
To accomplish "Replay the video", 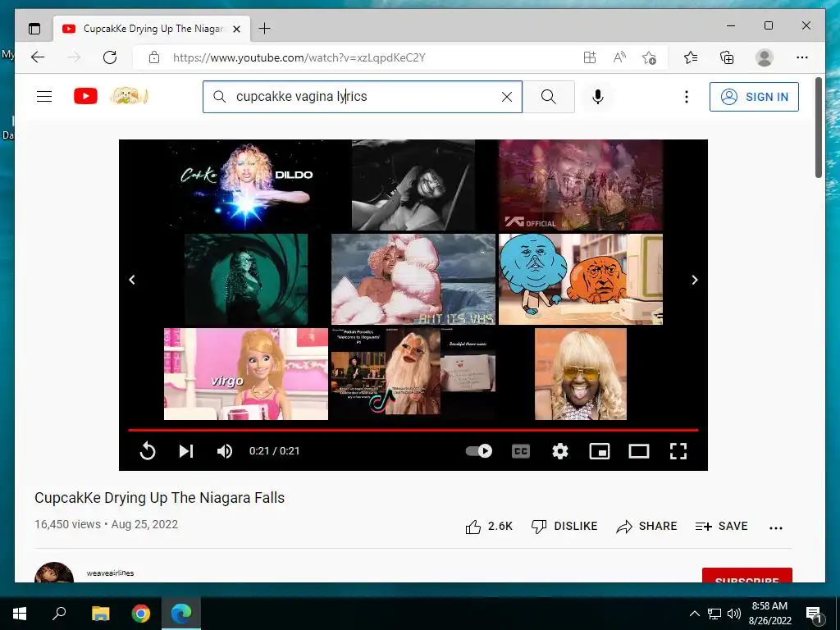I will [148, 451].
